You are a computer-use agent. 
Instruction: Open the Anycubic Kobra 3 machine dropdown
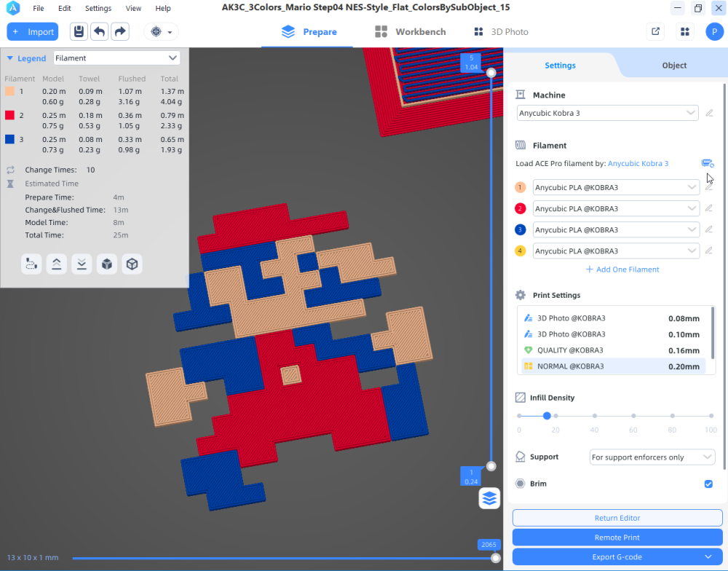pos(607,113)
